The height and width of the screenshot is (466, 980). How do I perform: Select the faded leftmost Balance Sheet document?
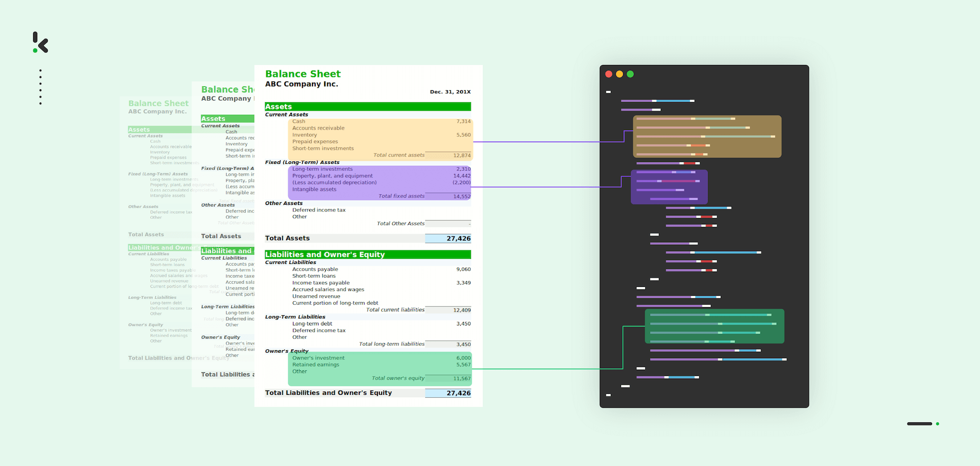coord(156,231)
